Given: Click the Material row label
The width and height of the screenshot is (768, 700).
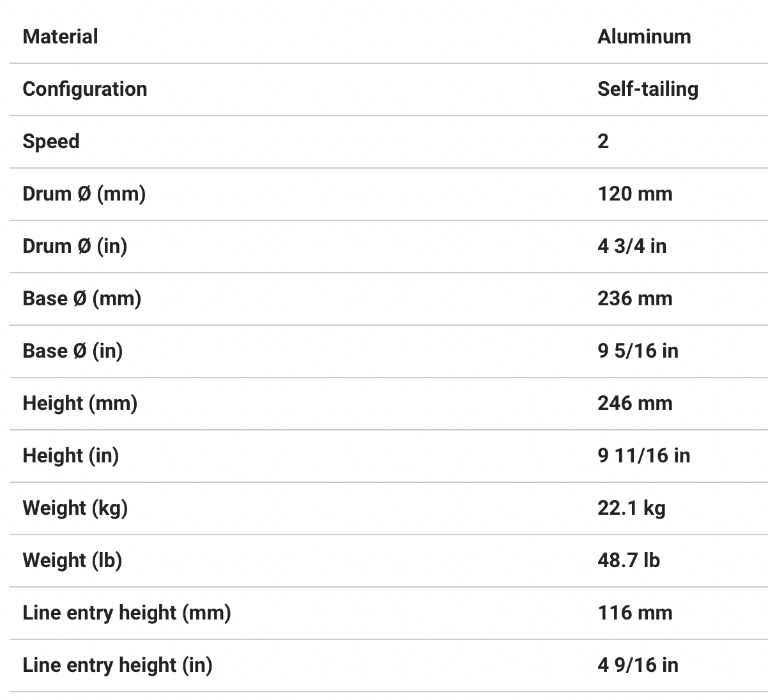Looking at the screenshot, I should (60, 36).
